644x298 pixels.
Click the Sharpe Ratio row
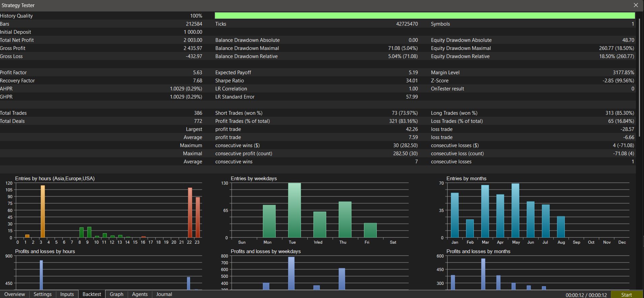(316, 81)
